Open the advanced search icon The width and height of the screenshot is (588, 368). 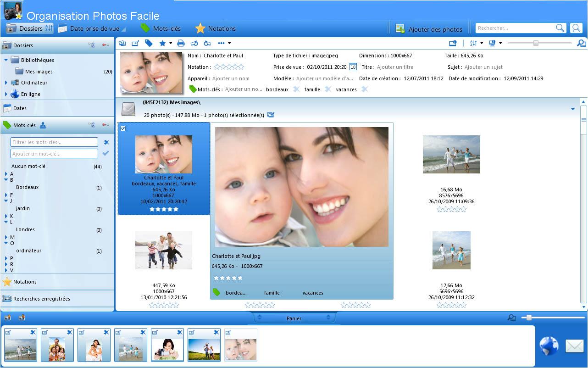pyautogui.click(x=576, y=28)
